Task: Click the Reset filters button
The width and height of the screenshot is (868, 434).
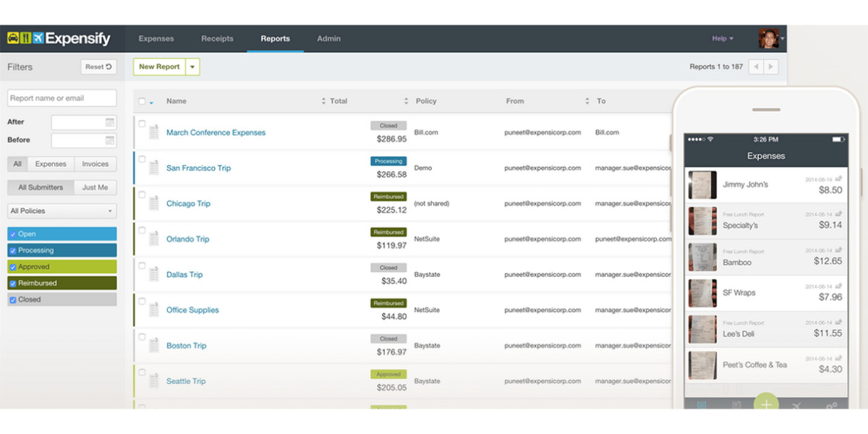Action: pos(99,67)
